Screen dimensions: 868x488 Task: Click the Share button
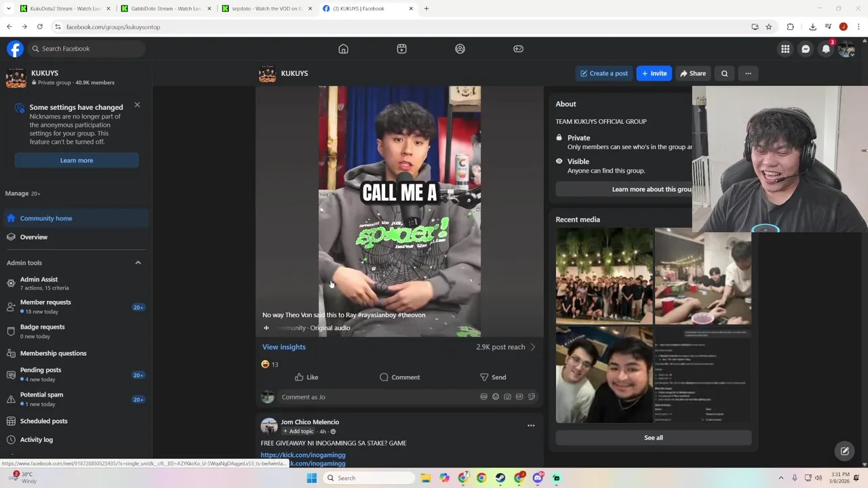(693, 73)
